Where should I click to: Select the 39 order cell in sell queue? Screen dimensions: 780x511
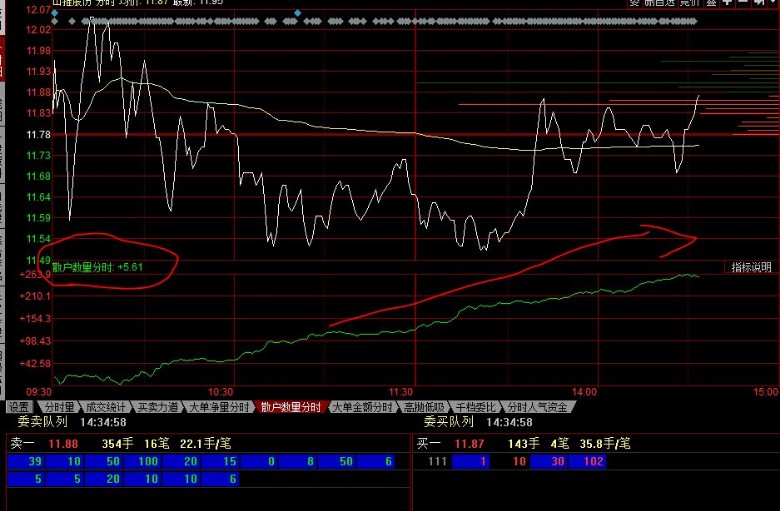35,461
